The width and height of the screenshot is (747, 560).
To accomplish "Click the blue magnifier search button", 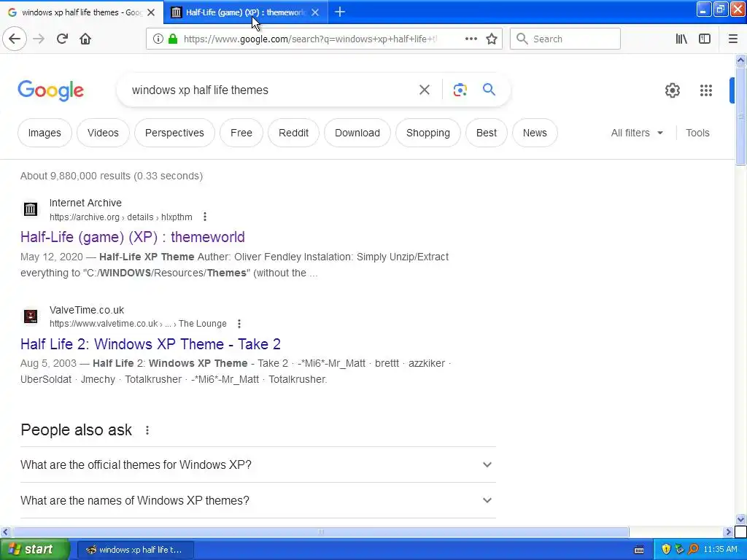I will (x=489, y=90).
